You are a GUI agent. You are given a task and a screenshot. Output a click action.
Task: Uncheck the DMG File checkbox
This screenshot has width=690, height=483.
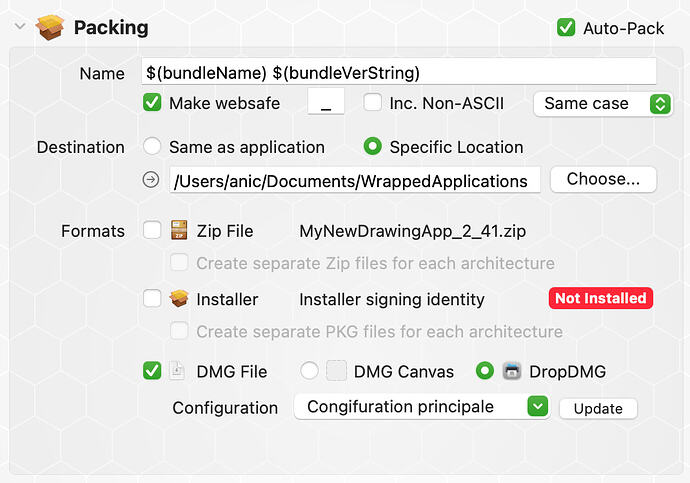click(x=152, y=371)
